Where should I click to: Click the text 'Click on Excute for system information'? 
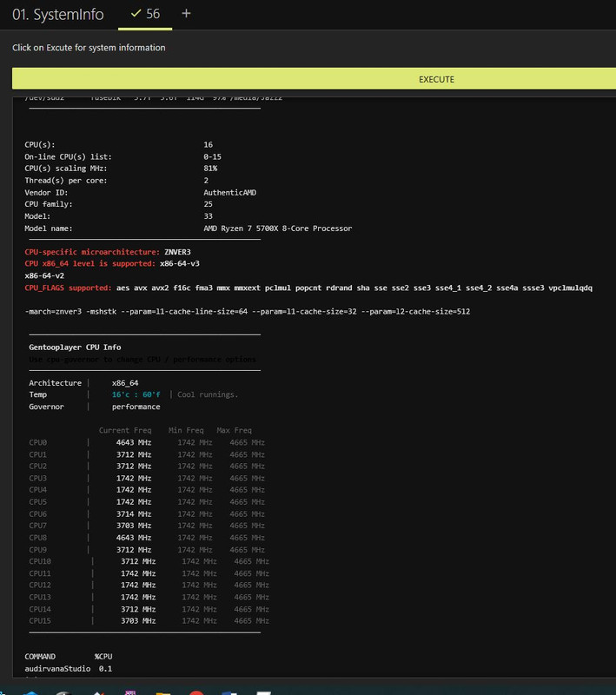click(x=89, y=48)
